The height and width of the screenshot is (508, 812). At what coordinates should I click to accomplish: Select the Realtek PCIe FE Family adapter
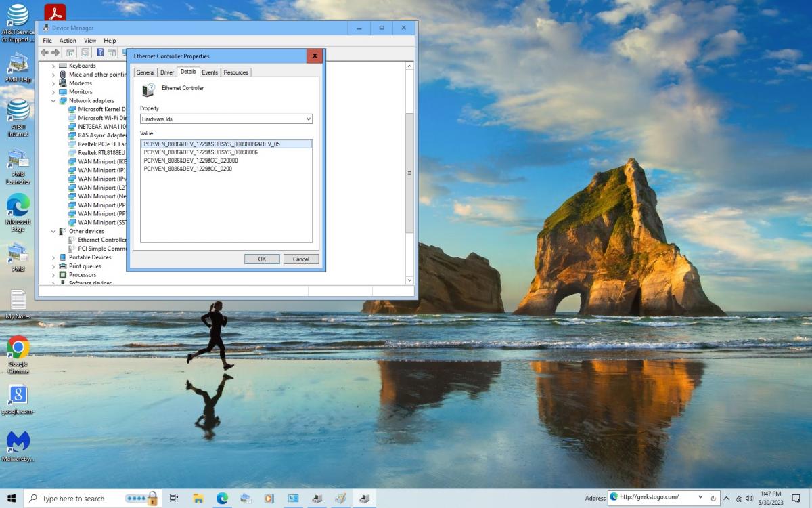click(97, 144)
